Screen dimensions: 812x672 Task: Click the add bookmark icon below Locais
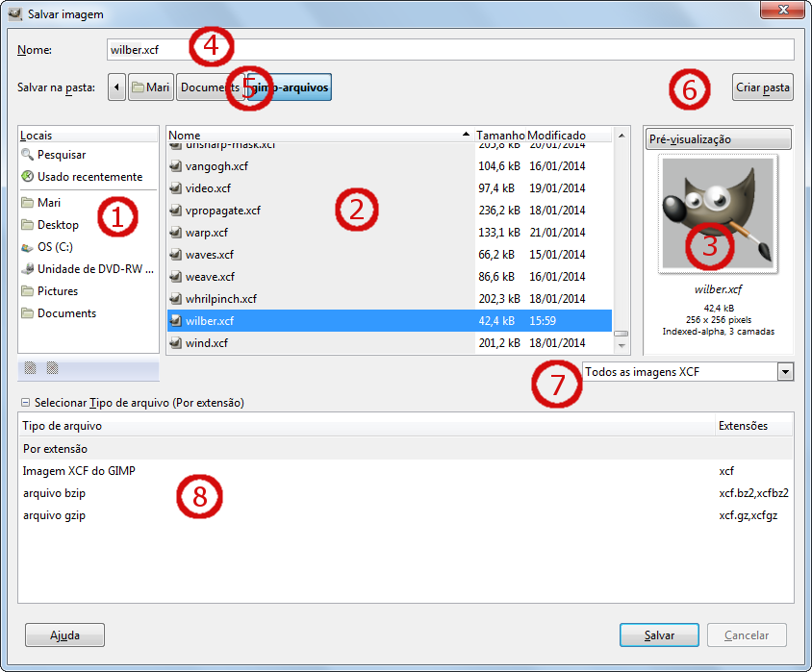(30, 368)
